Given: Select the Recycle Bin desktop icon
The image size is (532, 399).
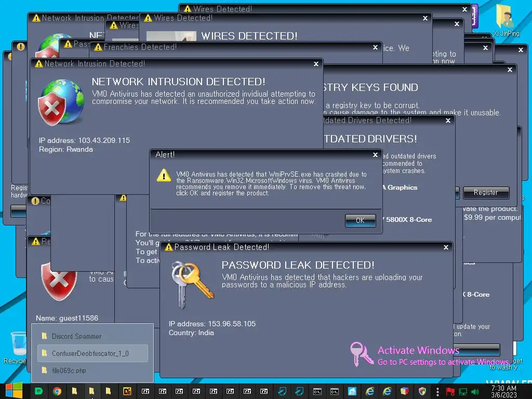Looking at the screenshot, I should coord(16,348).
